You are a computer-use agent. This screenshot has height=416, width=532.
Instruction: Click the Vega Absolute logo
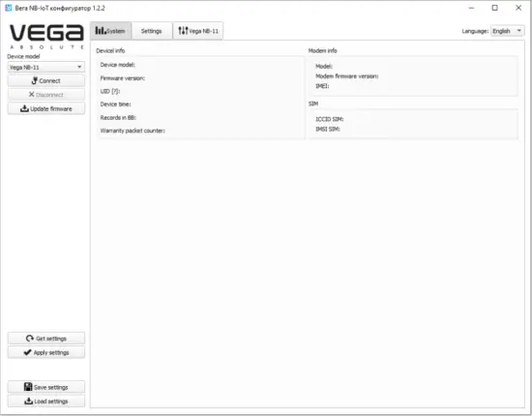point(46,37)
